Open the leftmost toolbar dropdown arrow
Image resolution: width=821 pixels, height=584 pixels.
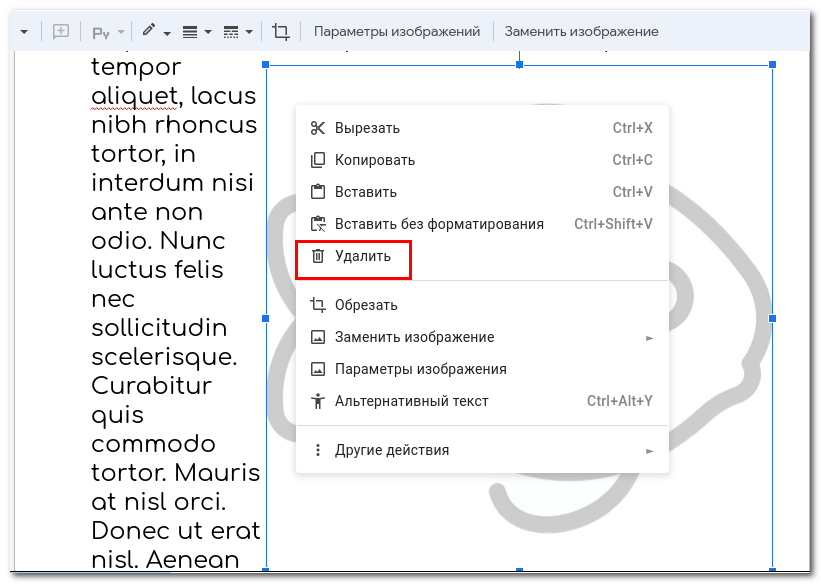24,32
